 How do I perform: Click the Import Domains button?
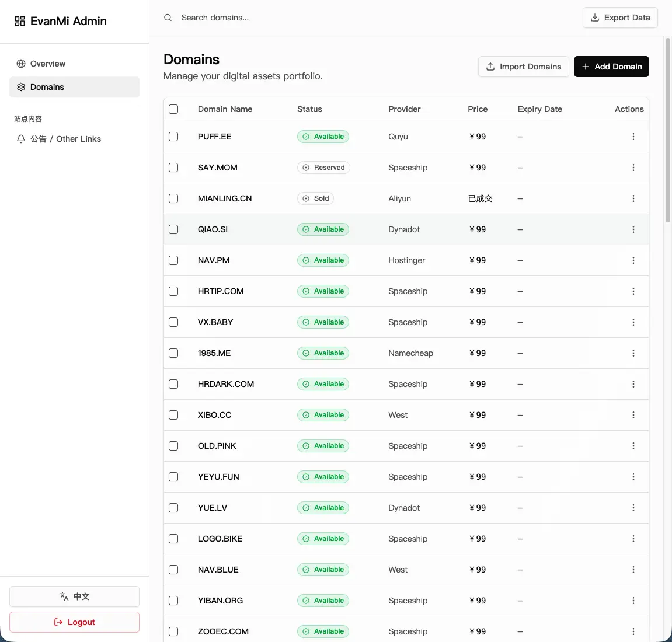click(523, 67)
